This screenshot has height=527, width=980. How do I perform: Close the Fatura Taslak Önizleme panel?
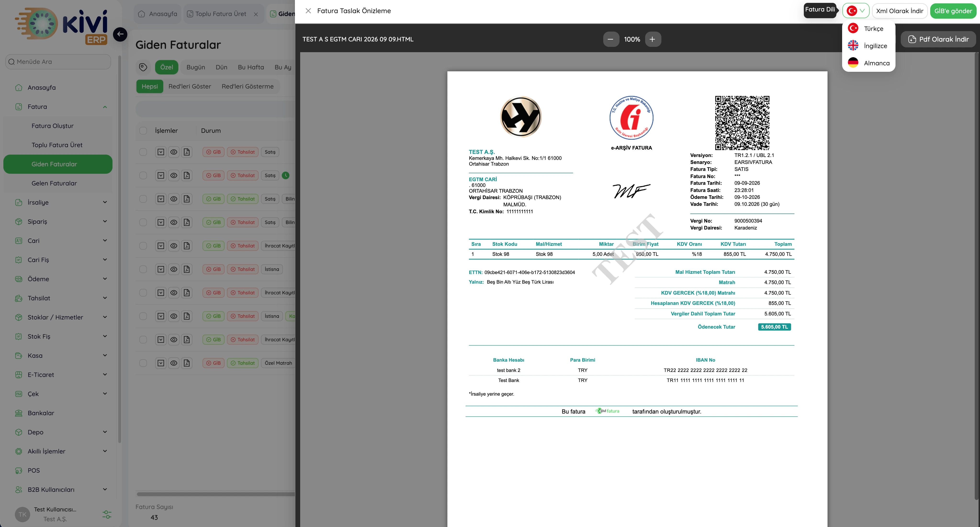308,11
